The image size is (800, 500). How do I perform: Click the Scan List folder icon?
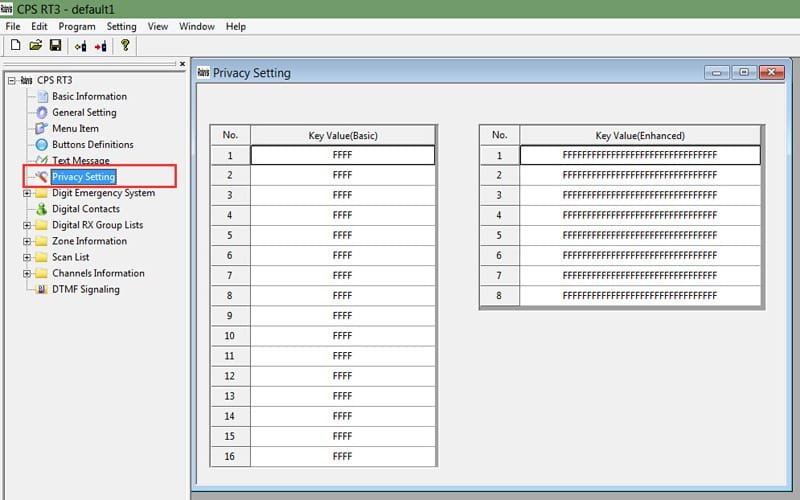42,257
